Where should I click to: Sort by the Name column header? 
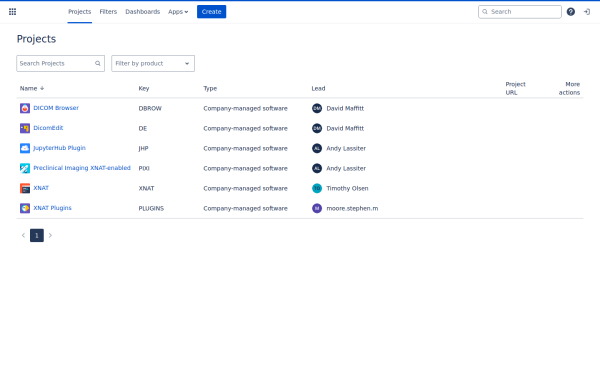tap(28, 88)
